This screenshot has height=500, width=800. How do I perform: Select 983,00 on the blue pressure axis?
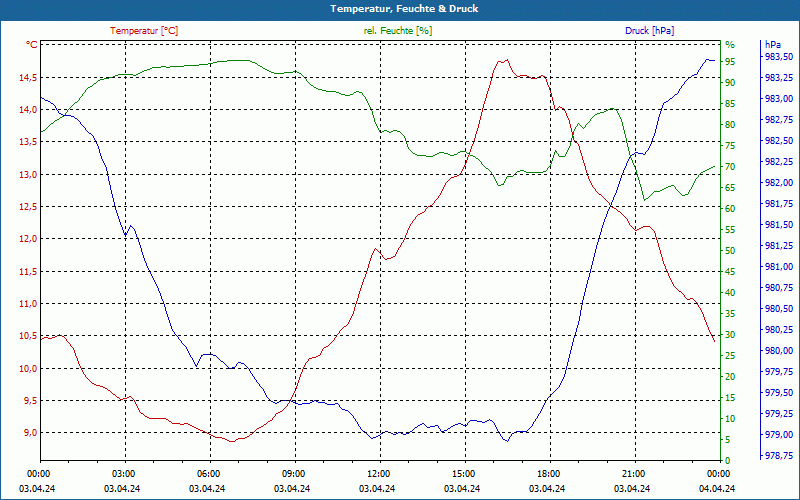(779, 98)
